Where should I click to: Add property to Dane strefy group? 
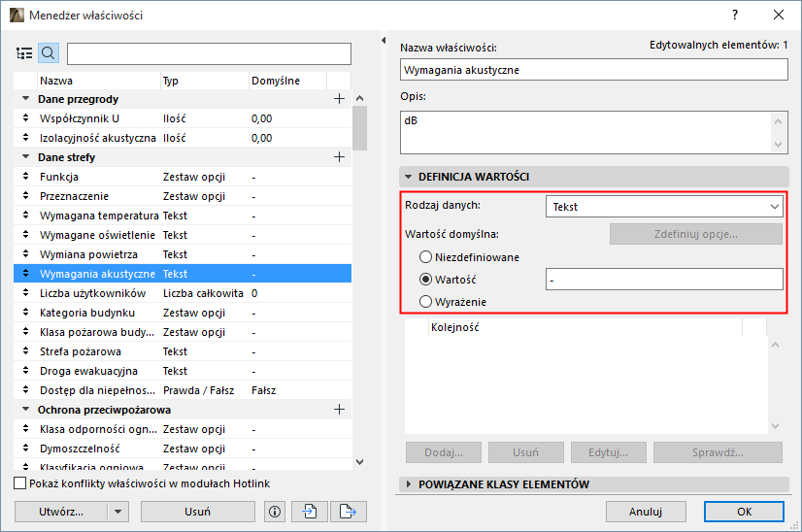[339, 157]
